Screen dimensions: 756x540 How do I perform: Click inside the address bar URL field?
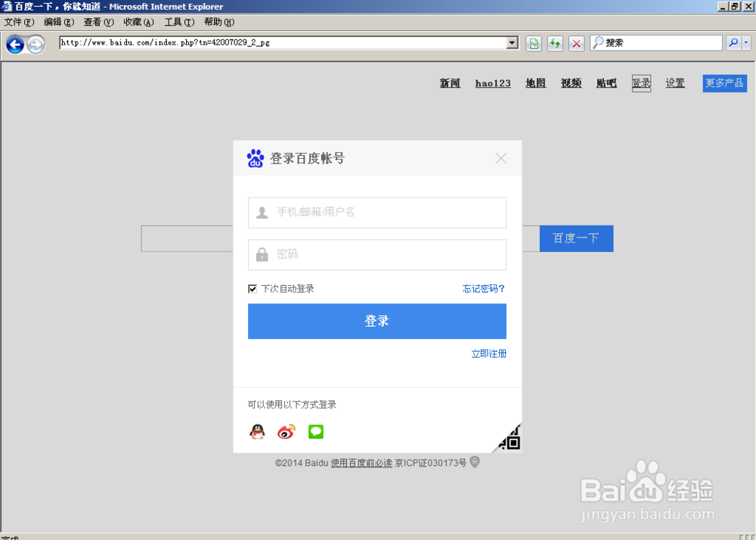283,43
